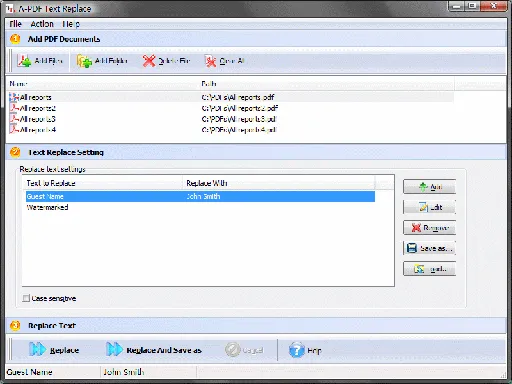Click the A-PDF Text Replace title bar icon
This screenshot has height=384, width=512.
pos(10,9)
